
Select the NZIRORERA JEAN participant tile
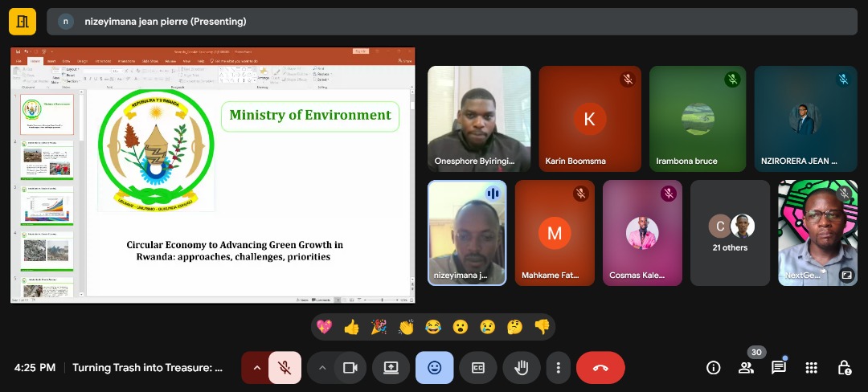[x=805, y=119]
